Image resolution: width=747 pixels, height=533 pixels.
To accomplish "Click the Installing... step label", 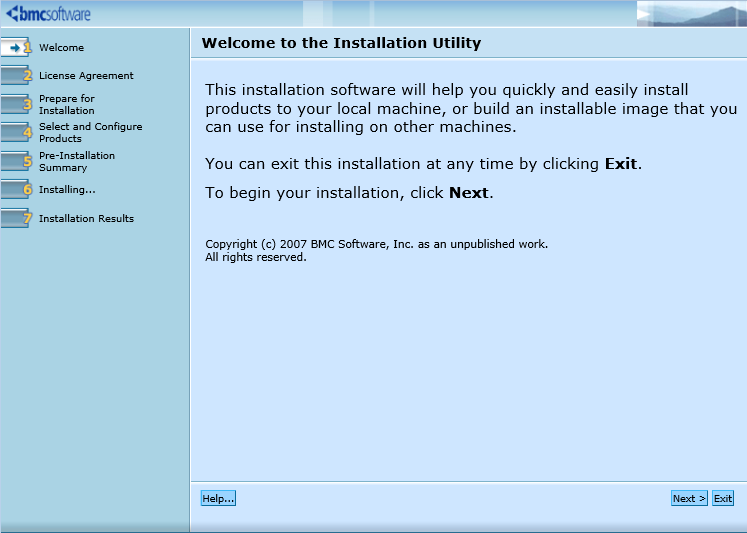I will (67, 190).
